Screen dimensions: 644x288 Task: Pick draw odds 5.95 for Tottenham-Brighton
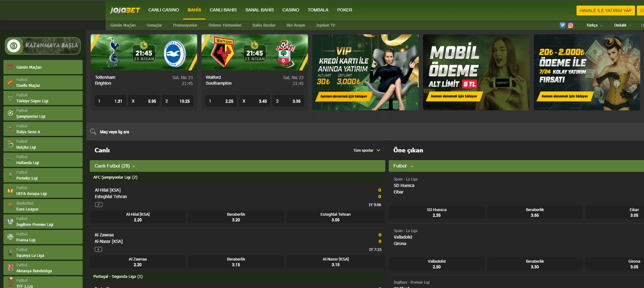click(x=144, y=101)
